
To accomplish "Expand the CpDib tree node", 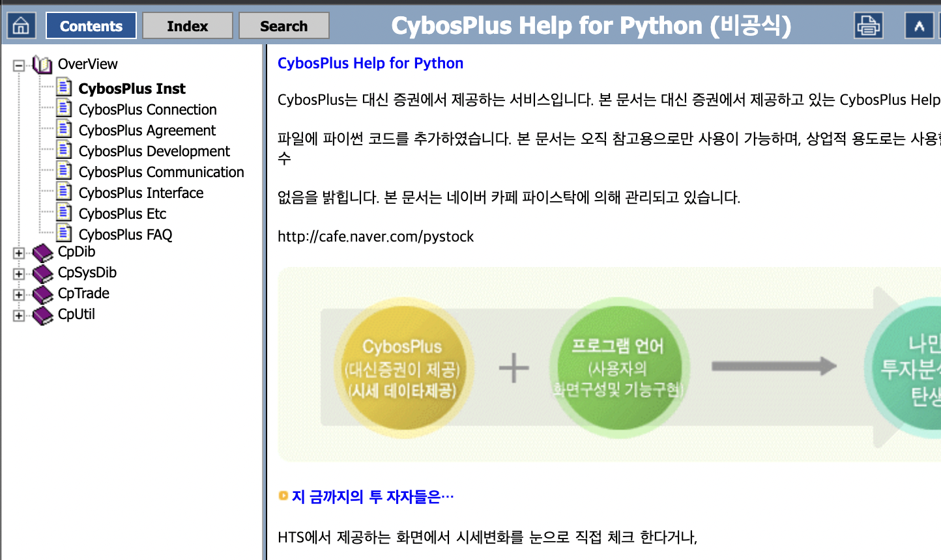I will 19,253.
